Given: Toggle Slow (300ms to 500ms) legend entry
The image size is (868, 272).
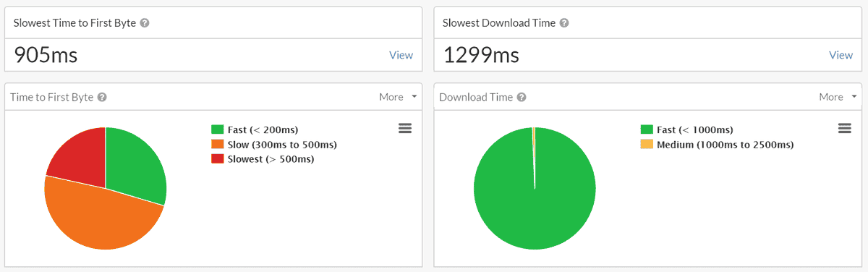Looking at the screenshot, I should point(274,144).
